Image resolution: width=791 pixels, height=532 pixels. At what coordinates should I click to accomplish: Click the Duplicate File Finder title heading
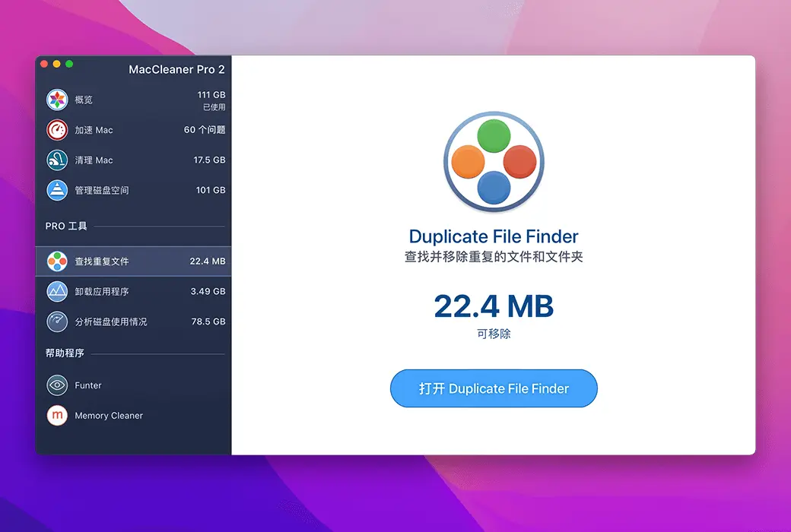coord(494,236)
